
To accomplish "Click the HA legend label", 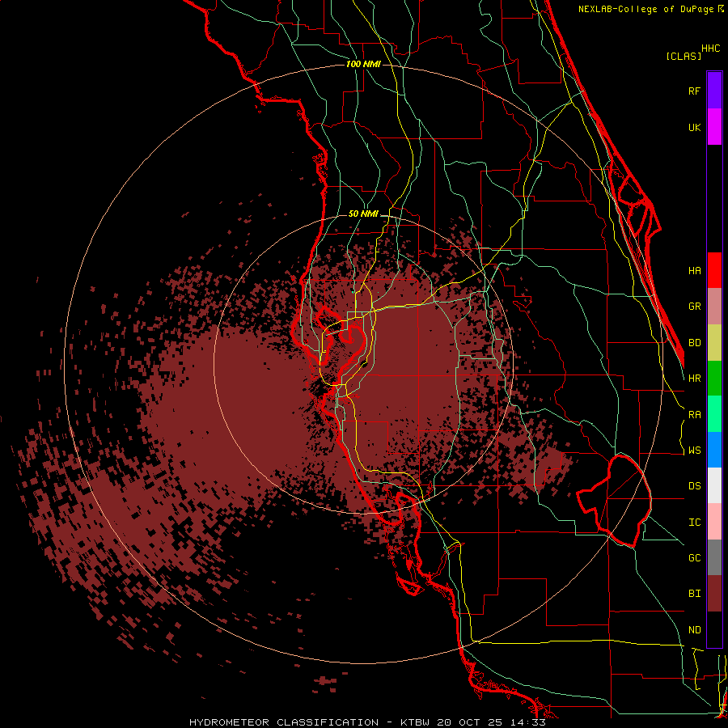I will point(695,270).
